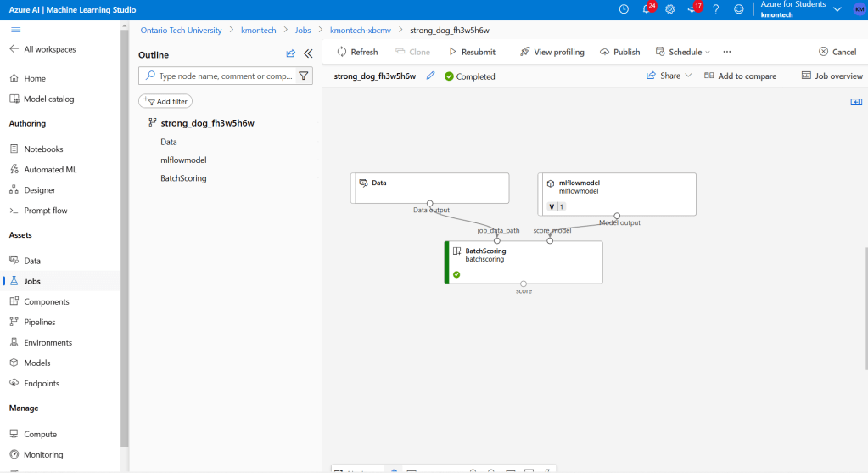Click the node name search field

coord(224,76)
